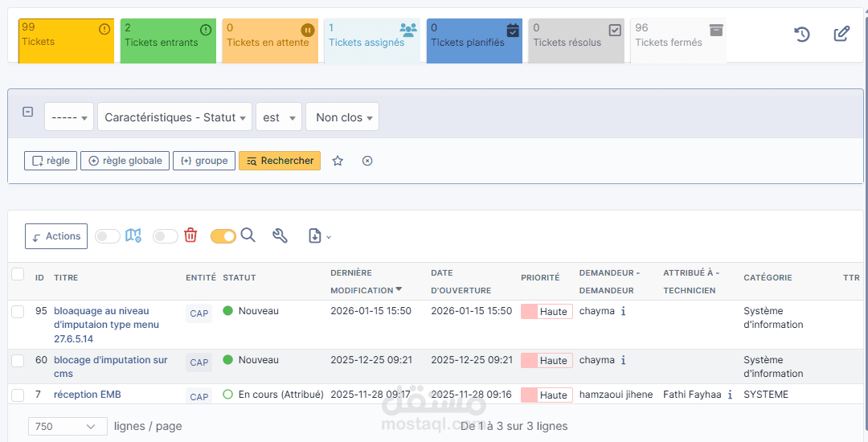Click the 'groupe' button
This screenshot has height=442, width=868.
(x=204, y=161)
